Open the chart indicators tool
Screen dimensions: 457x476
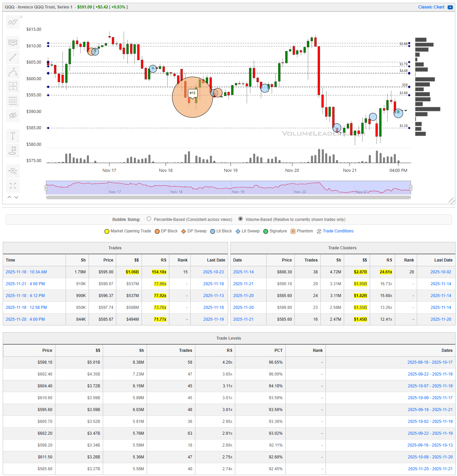point(13,22)
